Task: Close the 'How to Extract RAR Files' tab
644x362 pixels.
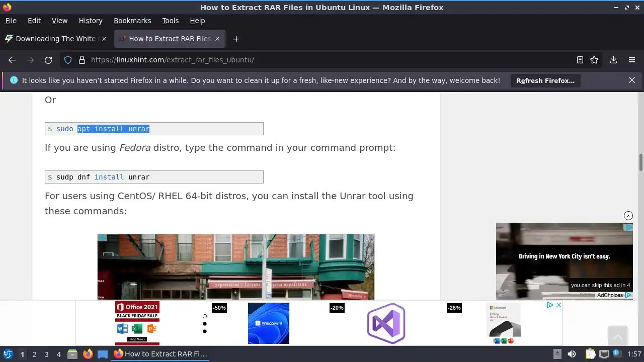Action: (x=217, y=39)
